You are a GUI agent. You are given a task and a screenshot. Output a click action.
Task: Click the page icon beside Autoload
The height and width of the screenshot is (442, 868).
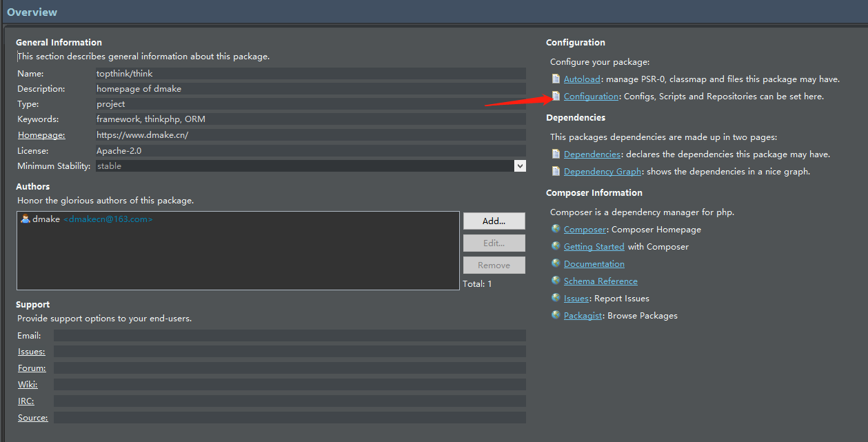(556, 79)
